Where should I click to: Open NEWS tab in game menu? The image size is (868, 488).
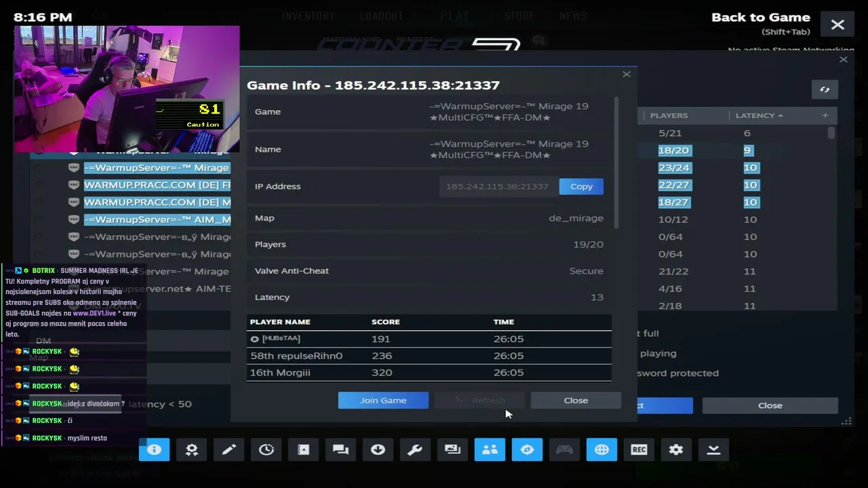(x=573, y=16)
